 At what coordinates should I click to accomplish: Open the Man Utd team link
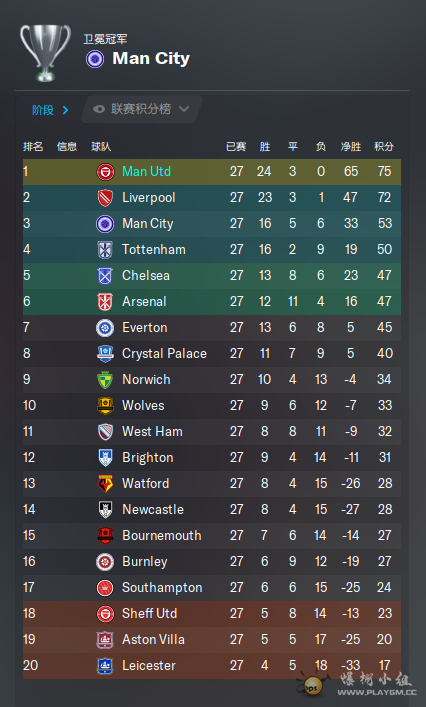click(x=147, y=171)
